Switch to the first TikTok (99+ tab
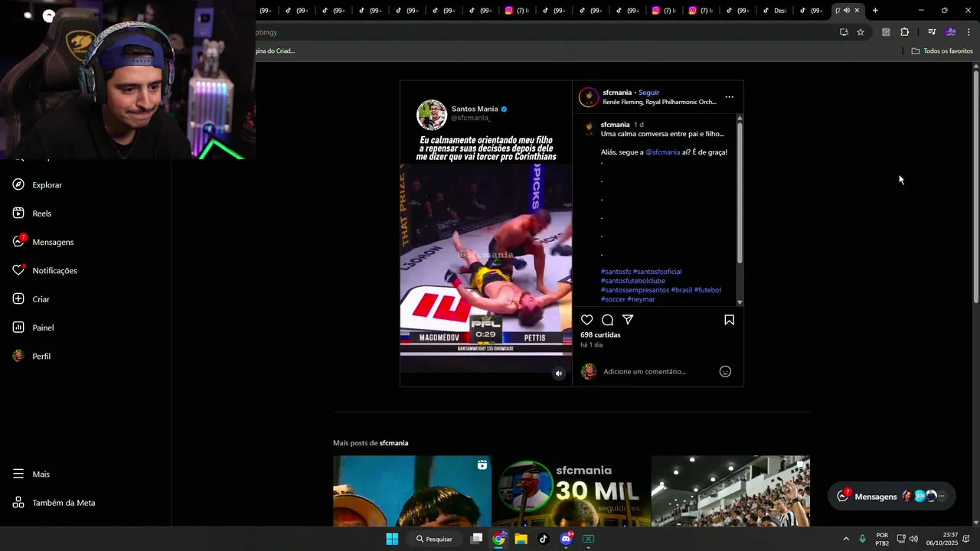Screen dimensions: 980x551 299,10
